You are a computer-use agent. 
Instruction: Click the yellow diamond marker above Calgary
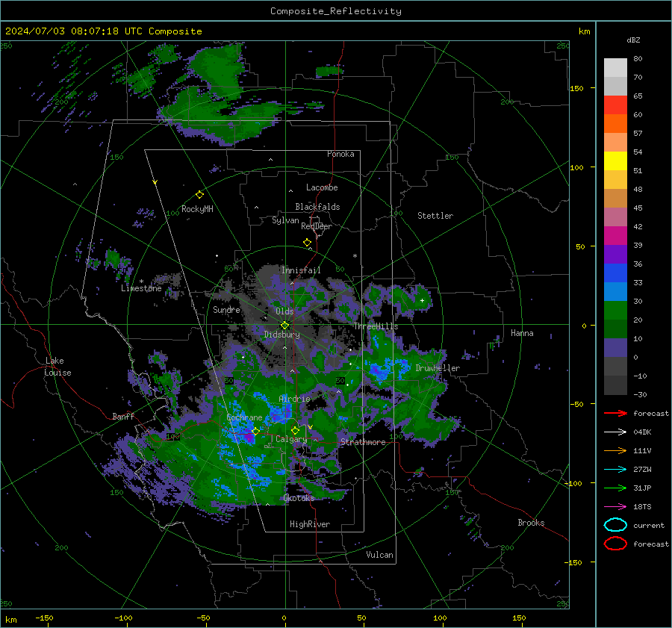295,430
